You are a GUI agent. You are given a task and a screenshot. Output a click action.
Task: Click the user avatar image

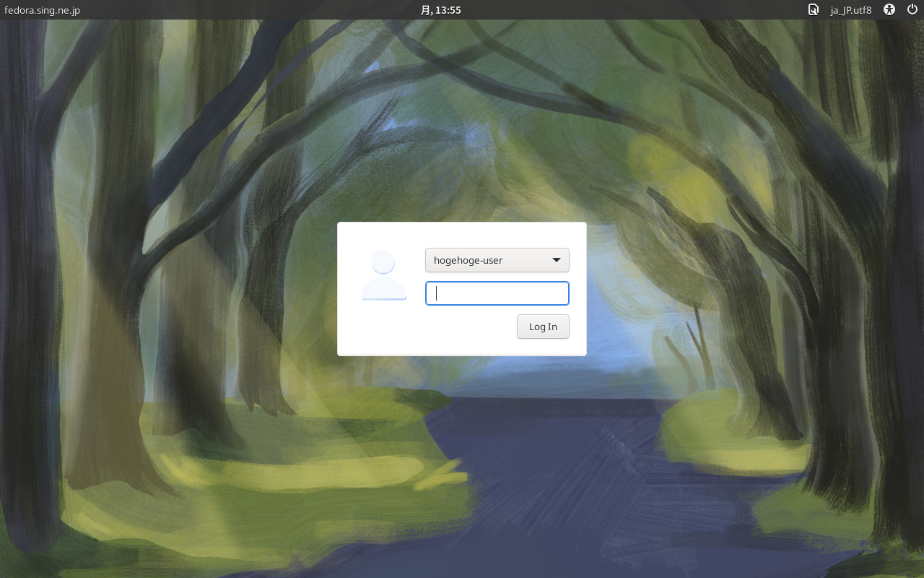point(383,275)
